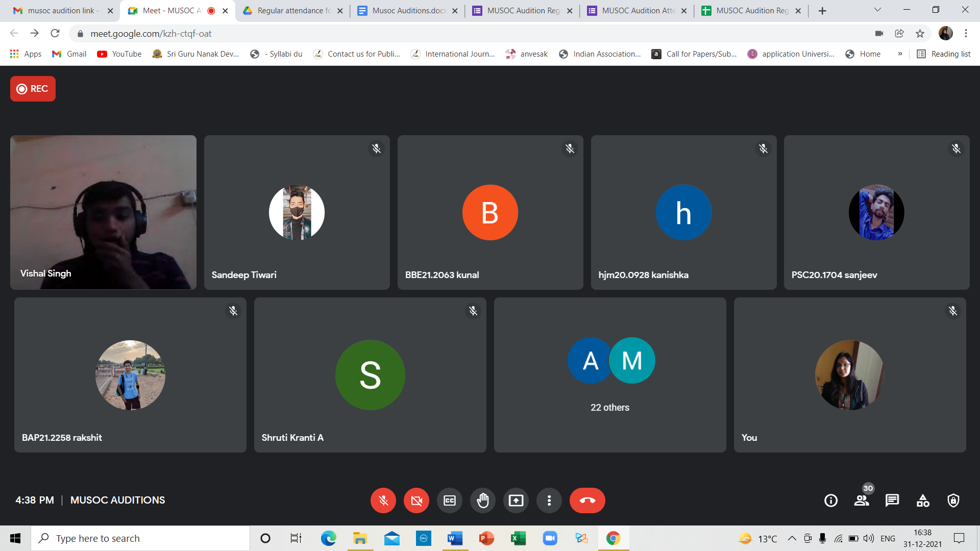Switch to Regular attendance Drive tab

coord(293,11)
